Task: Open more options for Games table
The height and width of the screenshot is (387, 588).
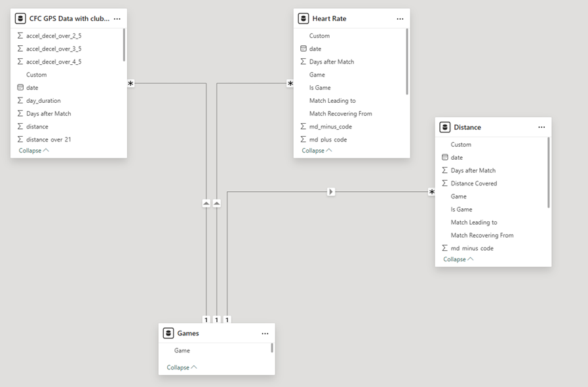Action: tap(265, 333)
